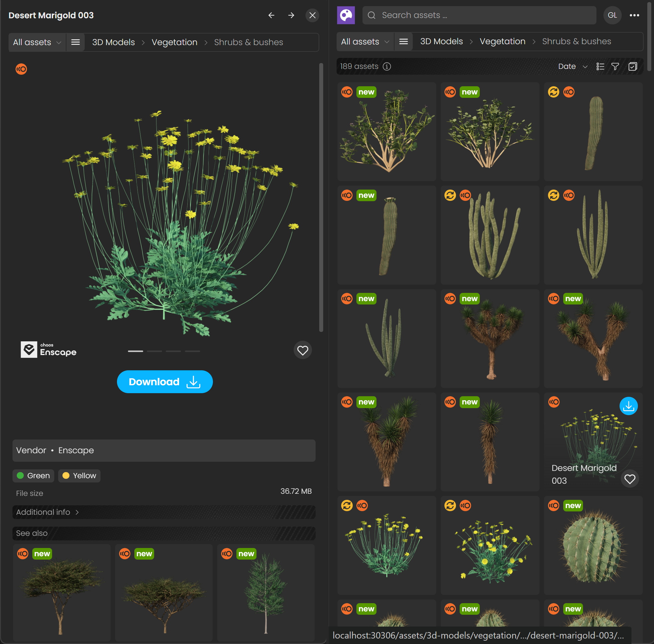Show first preview image carousel indicator
The height and width of the screenshot is (644, 654).
click(x=135, y=351)
